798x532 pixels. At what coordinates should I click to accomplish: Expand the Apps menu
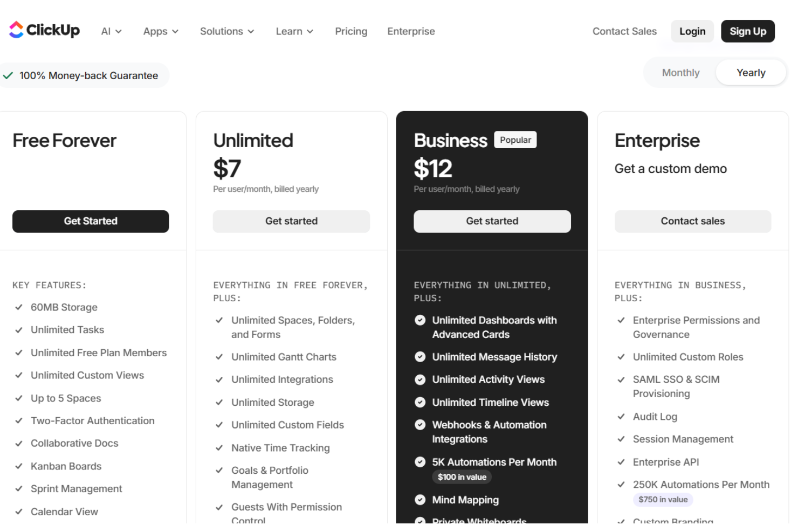click(160, 31)
